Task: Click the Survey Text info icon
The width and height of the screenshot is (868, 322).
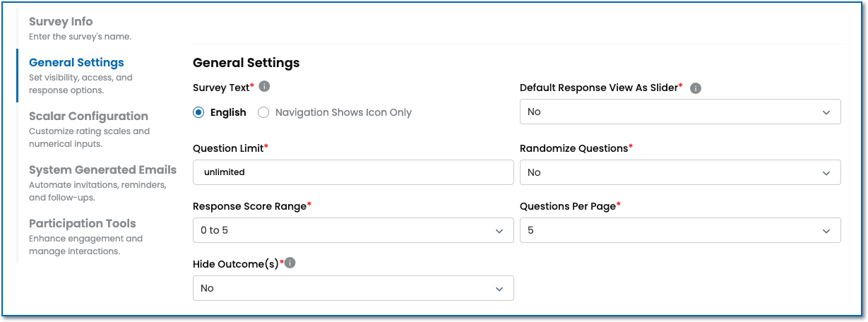Action: (264, 86)
